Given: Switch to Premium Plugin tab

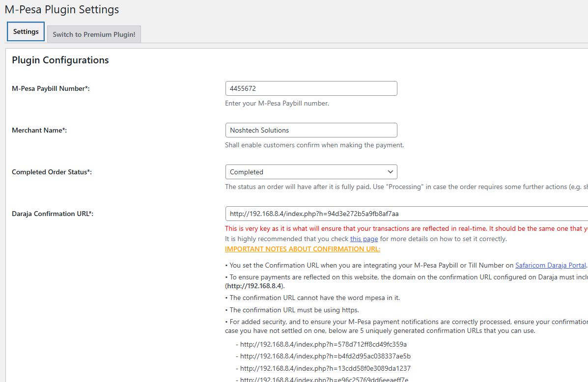Looking at the screenshot, I should coord(94,34).
